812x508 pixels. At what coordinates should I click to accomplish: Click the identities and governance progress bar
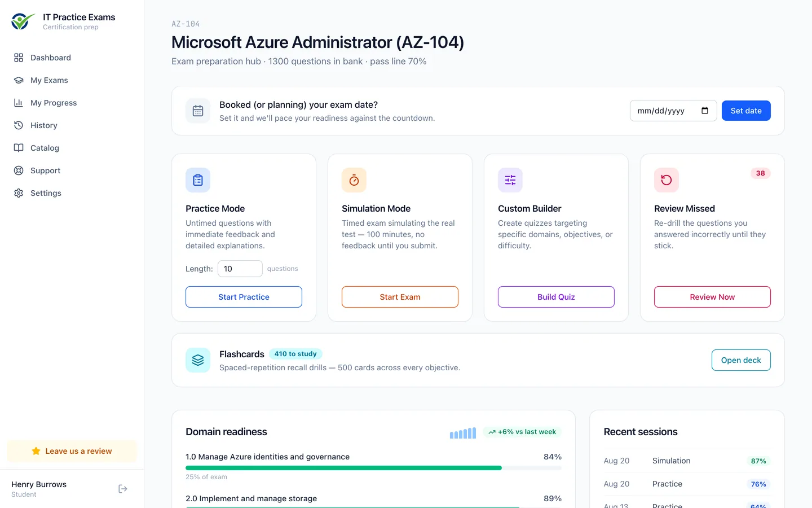tap(373, 468)
